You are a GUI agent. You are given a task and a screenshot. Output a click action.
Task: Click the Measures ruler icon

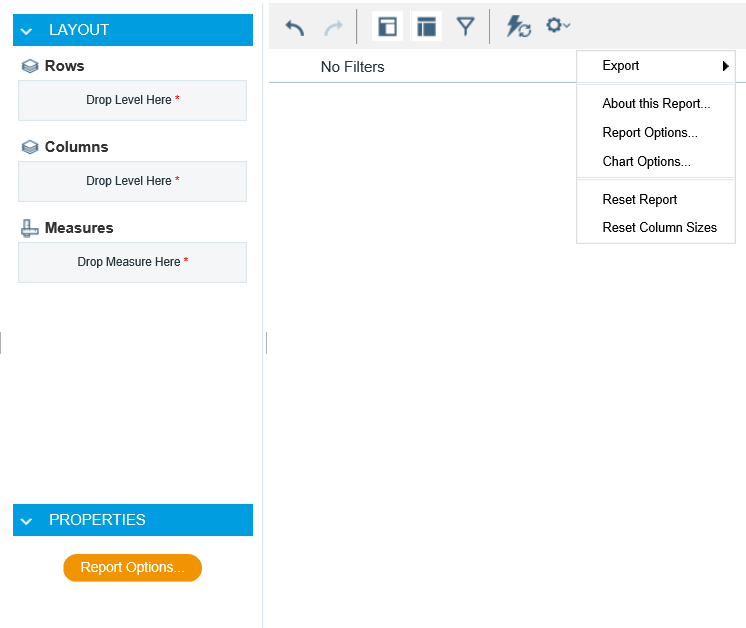[x=30, y=228]
